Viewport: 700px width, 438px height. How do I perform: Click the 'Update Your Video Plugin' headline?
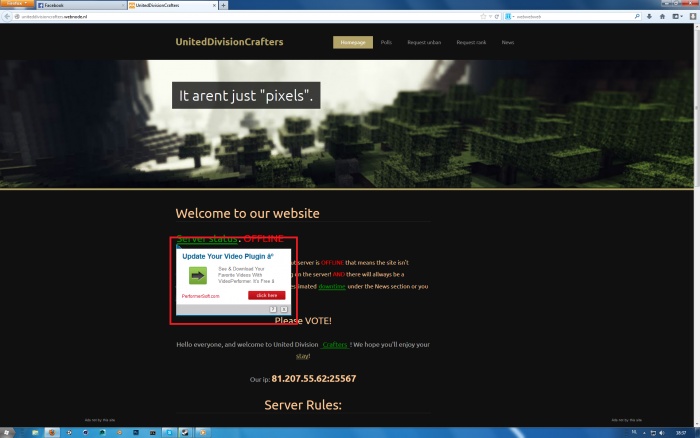(228, 256)
